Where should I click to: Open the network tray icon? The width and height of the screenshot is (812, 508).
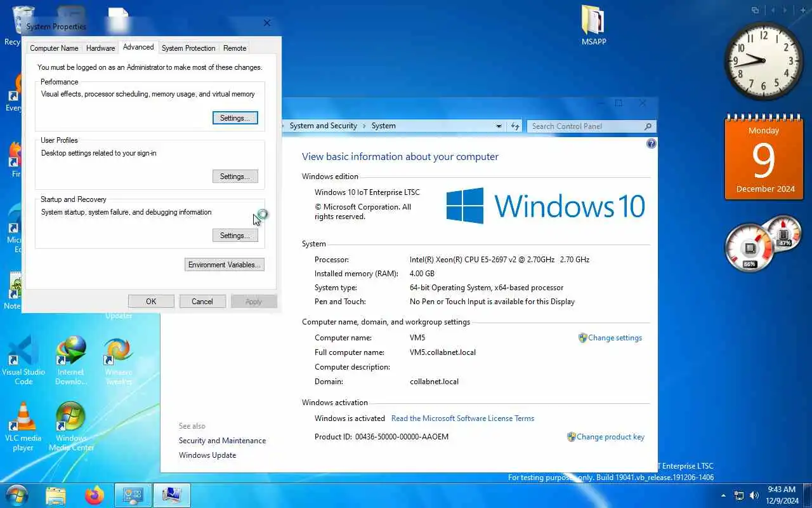click(739, 495)
